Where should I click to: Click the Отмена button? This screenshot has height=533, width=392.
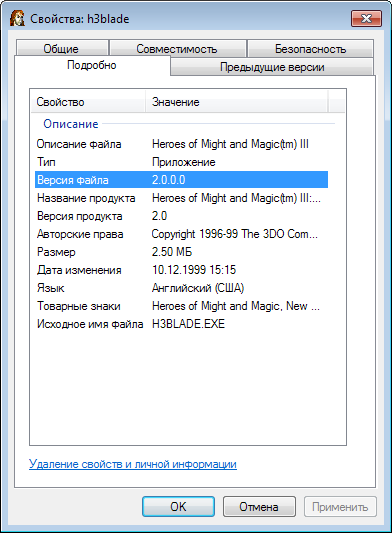point(259,506)
